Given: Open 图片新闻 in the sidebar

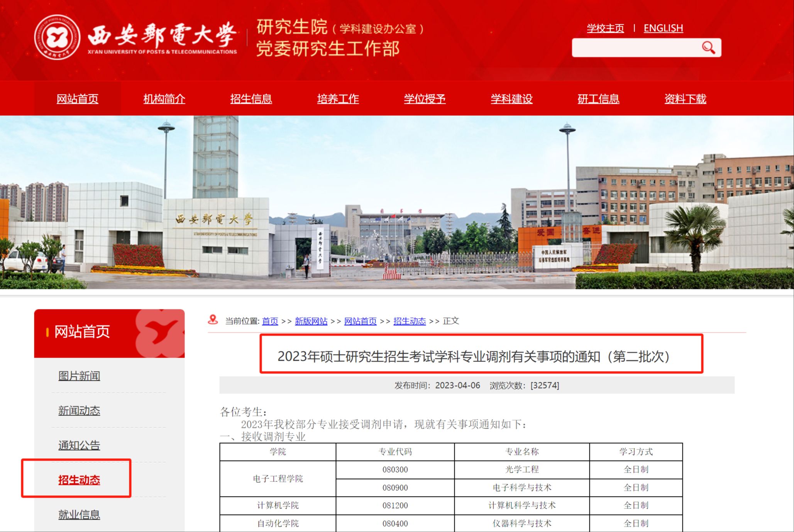Looking at the screenshot, I should [79, 376].
